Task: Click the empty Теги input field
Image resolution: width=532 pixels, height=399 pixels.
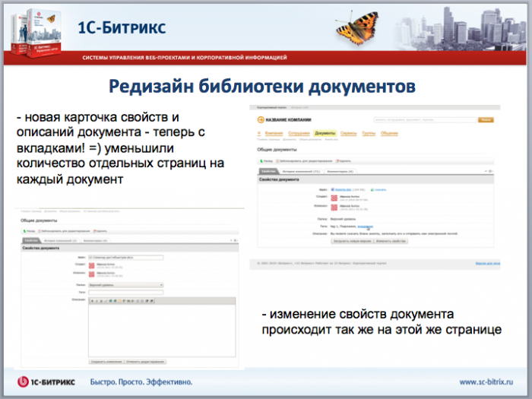Action: point(126,292)
